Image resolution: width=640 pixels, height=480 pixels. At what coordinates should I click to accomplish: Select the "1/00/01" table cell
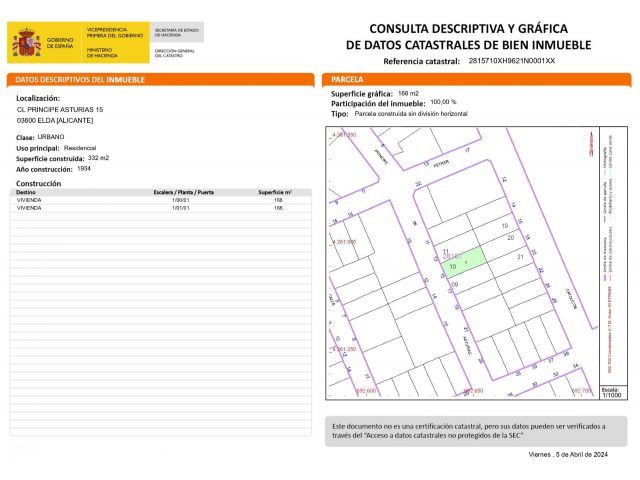180,200
